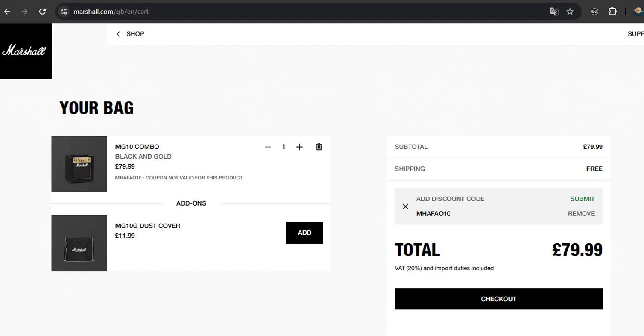Open the browser extensions puzzle icon
This screenshot has width=644, height=336.
point(613,12)
